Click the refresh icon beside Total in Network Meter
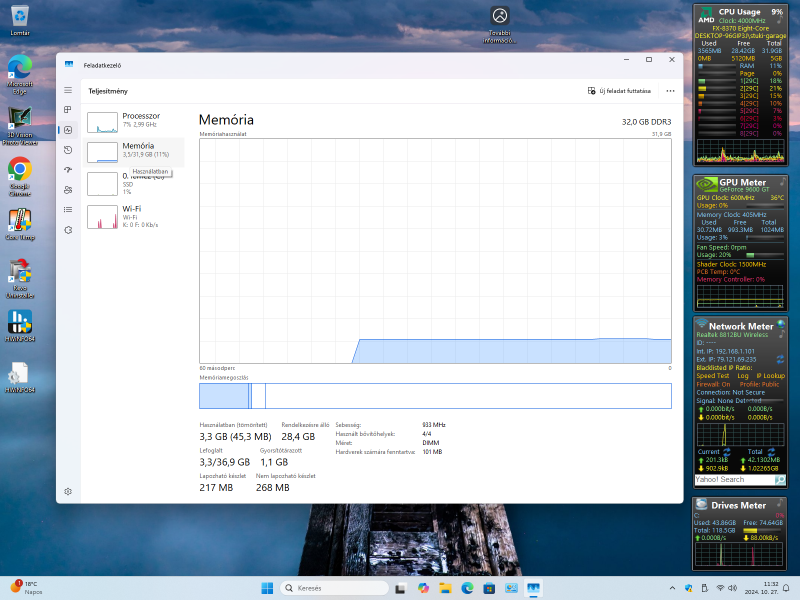Image resolution: width=800 pixels, height=600 pixels. pos(771,452)
